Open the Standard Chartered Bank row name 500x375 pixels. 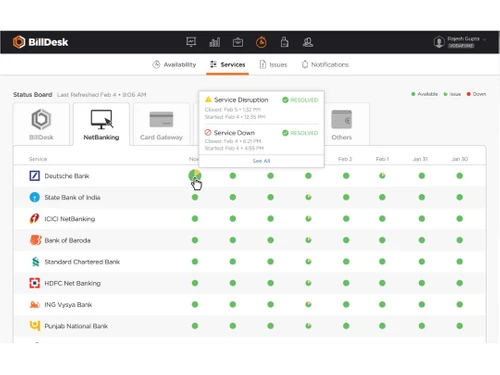tap(82, 262)
